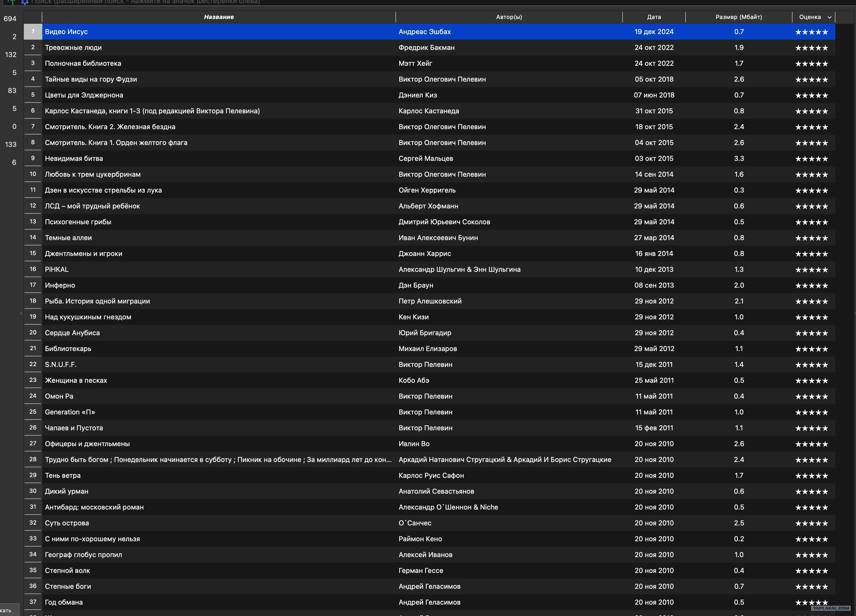
Task: Select С ними по-хорошему нельзя
Action: point(92,539)
